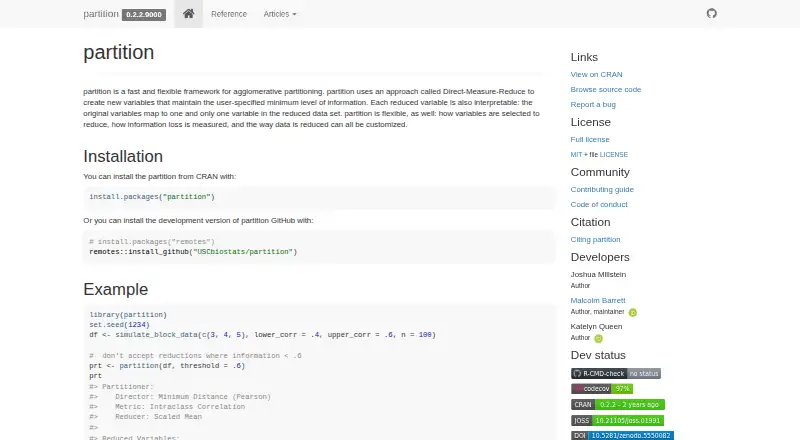Open Katelyn Queen's ORCID icon

point(598,338)
